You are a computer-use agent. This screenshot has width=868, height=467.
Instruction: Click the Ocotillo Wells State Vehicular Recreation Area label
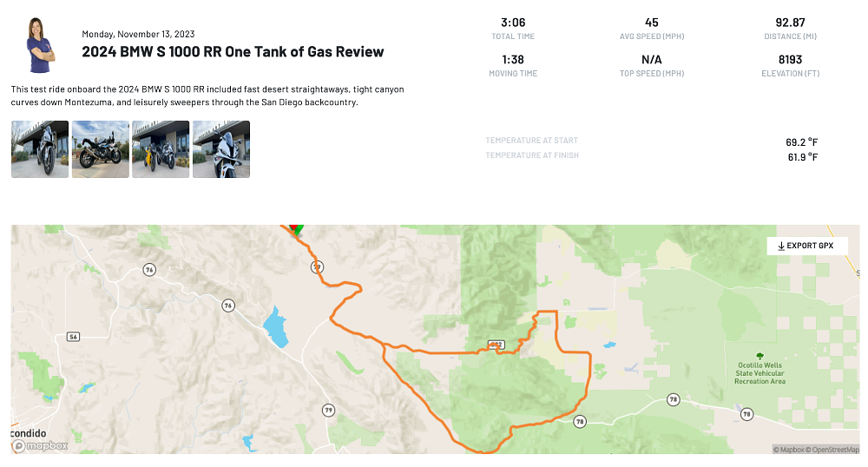point(759,373)
